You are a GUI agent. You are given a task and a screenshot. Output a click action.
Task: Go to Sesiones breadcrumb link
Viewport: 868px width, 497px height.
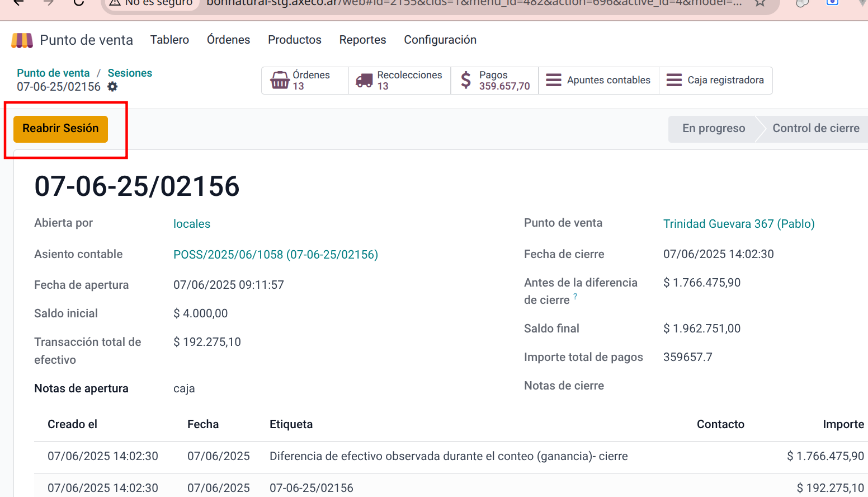point(130,73)
